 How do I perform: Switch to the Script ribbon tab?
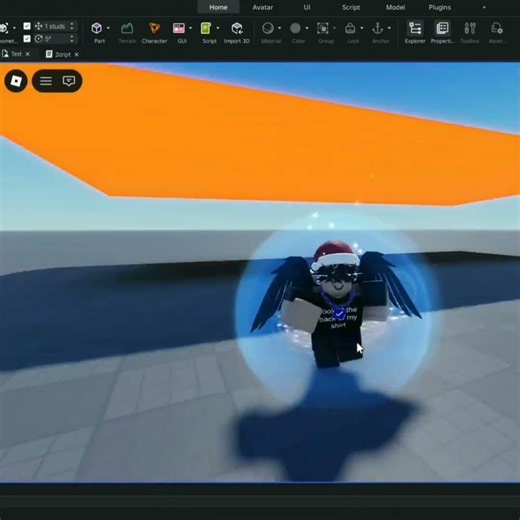coord(351,7)
